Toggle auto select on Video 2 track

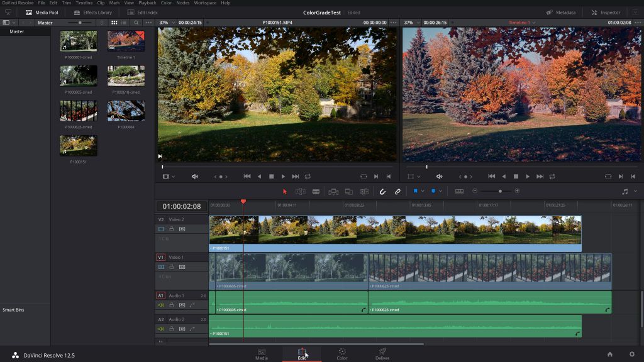[182, 229]
